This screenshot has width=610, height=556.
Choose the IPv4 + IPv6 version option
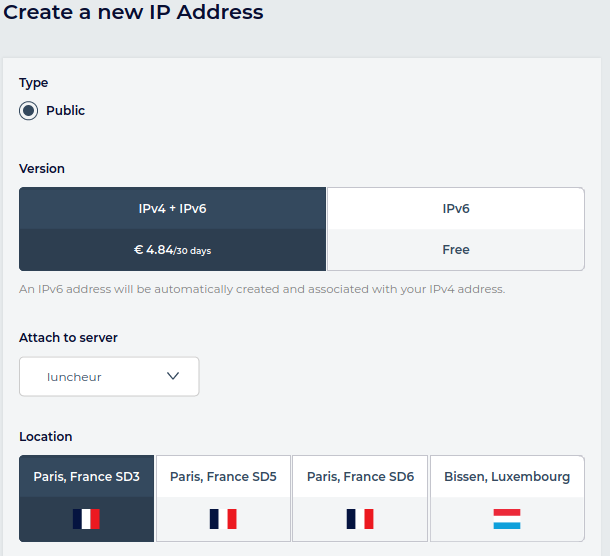[172, 209]
